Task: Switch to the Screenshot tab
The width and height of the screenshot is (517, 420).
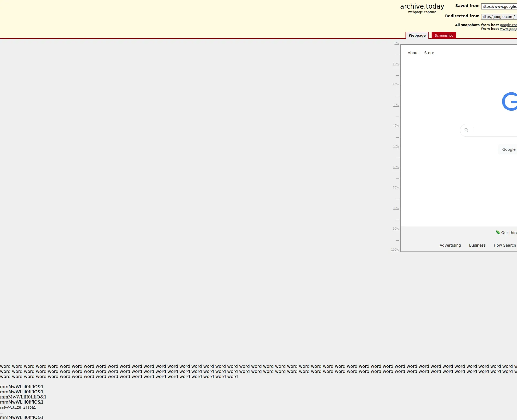Action: (x=444, y=35)
